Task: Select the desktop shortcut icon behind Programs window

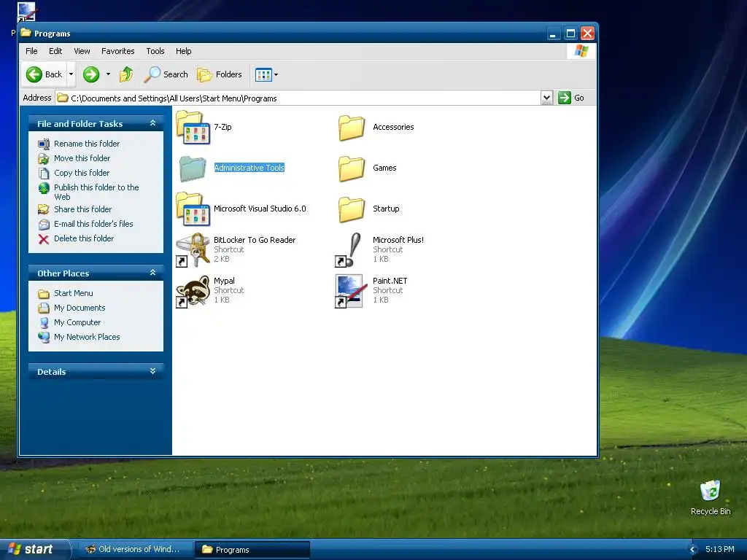Action: (x=26, y=12)
